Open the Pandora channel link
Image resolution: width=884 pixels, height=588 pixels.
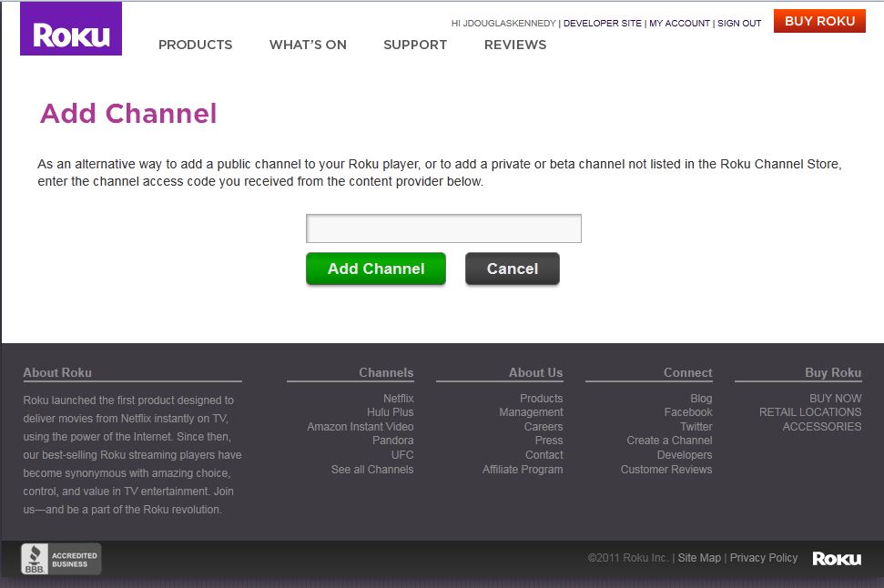[x=393, y=441]
